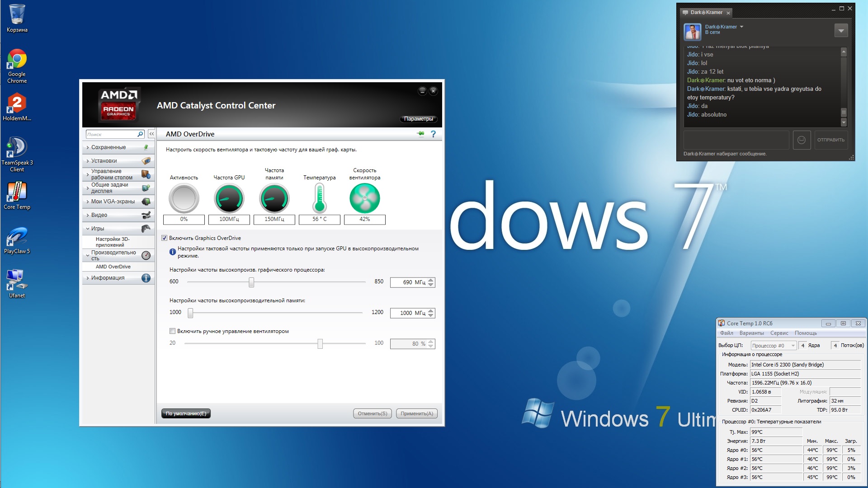Click the 56 °C temperature readout box
Image resolution: width=868 pixels, height=488 pixels.
[320, 219]
